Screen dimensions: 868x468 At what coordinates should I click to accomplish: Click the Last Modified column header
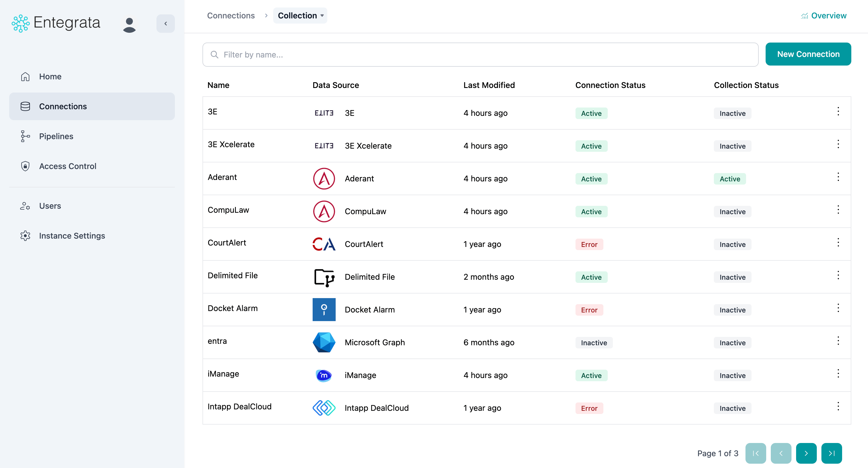489,85
